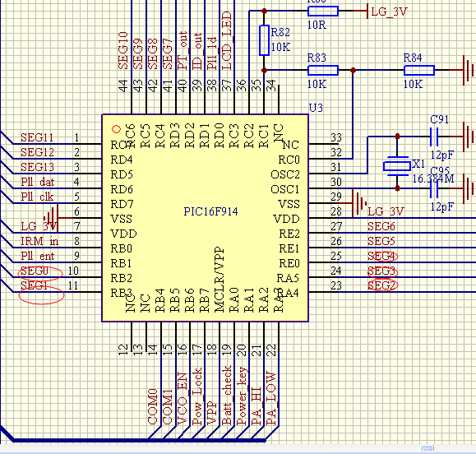Image resolution: width=476 pixels, height=454 pixels.
Task: Select the SEG12 net label
Action: coord(37,152)
